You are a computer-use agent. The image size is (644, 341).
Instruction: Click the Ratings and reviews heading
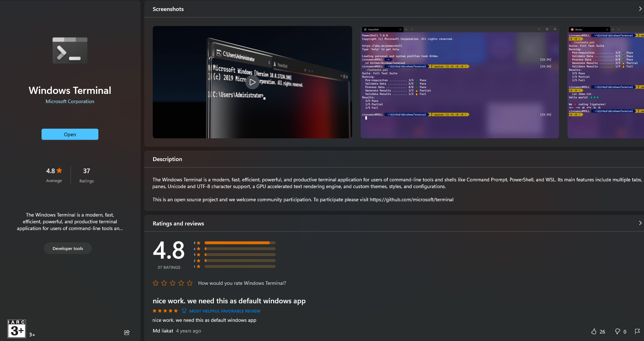click(x=178, y=223)
